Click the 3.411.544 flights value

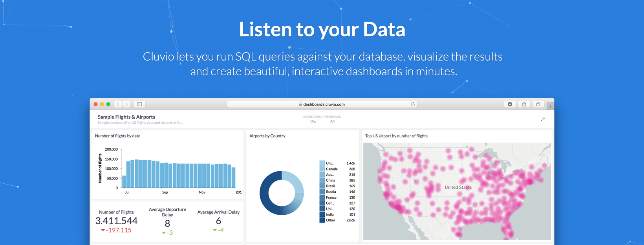point(117,221)
